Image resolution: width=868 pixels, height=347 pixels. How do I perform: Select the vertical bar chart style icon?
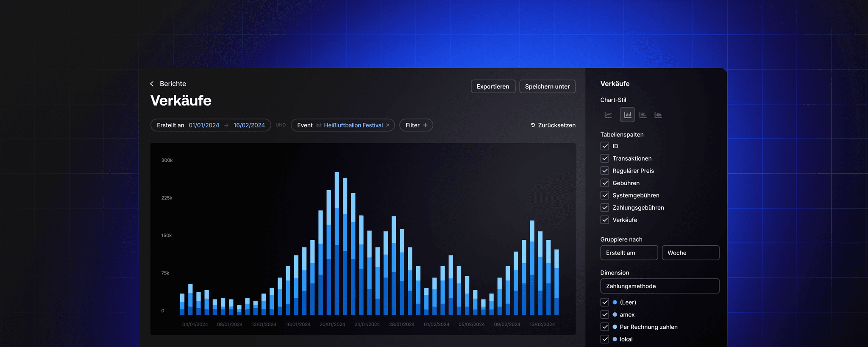click(x=627, y=115)
